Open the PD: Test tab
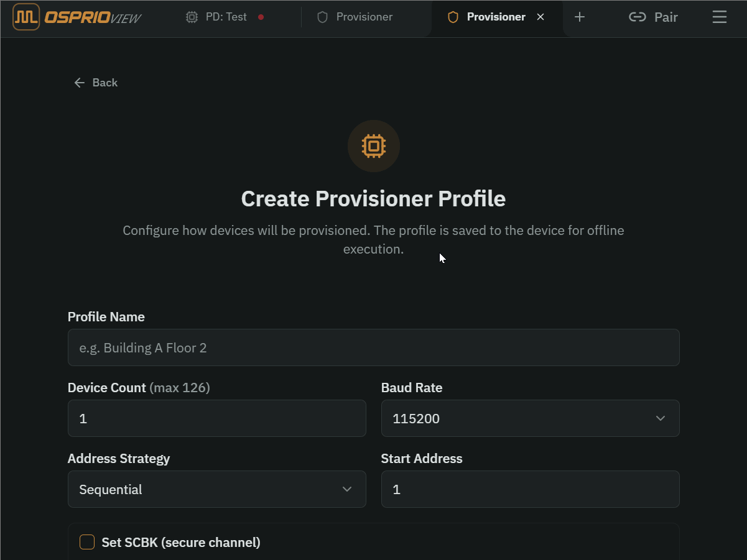This screenshot has width=747, height=560. [225, 17]
